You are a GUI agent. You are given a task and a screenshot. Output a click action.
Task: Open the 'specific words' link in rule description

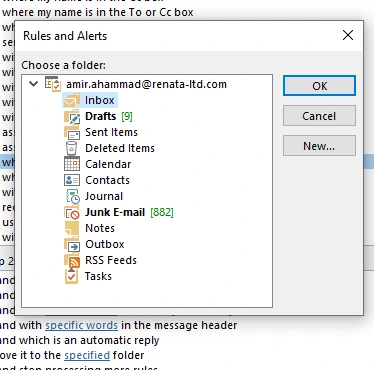click(x=81, y=325)
